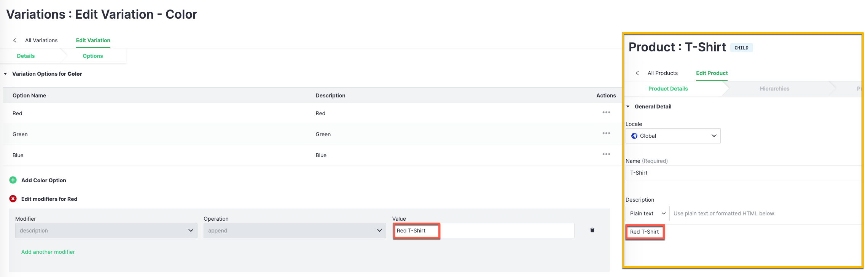Switch to the Hierarchies tab
Screen dimensions: 868x277
[x=774, y=89]
